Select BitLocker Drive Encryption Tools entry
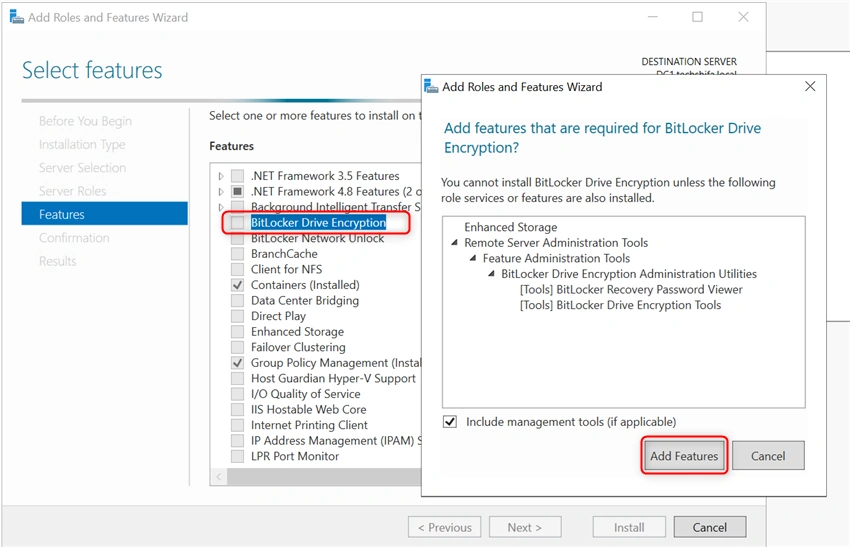This screenshot has width=850, height=547. point(620,305)
